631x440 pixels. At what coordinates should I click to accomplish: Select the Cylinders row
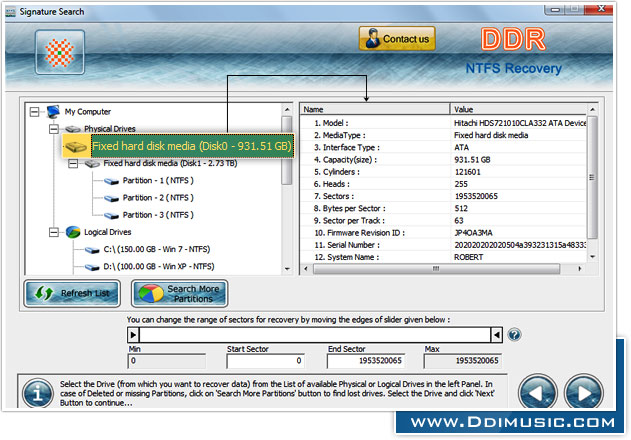click(444, 172)
